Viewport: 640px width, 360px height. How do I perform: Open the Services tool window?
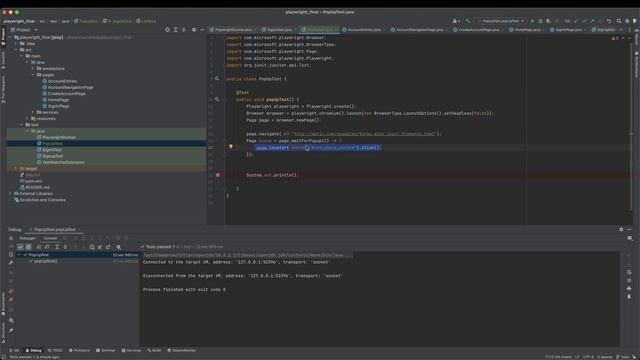pos(131,350)
